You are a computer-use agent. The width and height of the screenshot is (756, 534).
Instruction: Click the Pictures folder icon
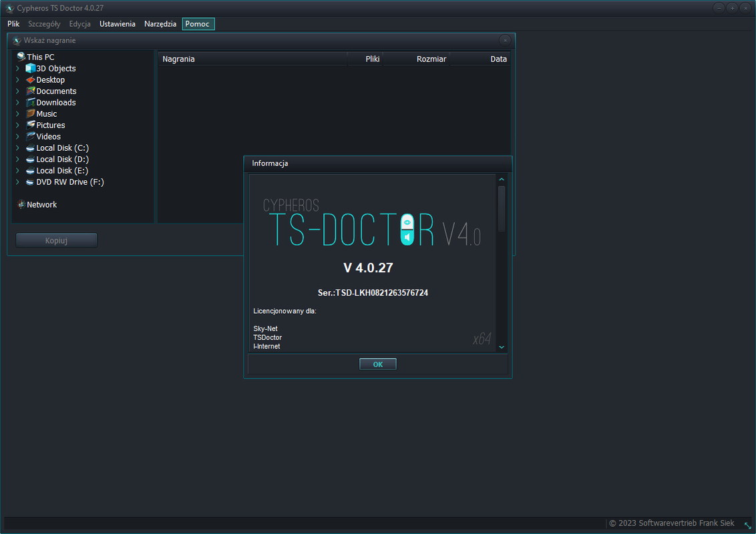pos(30,125)
